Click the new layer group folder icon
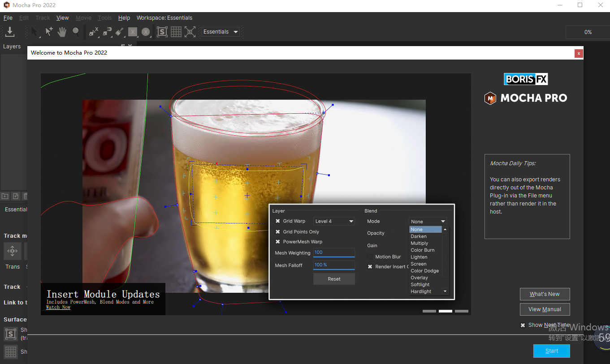Viewport: 610px width, 364px height. (5, 196)
